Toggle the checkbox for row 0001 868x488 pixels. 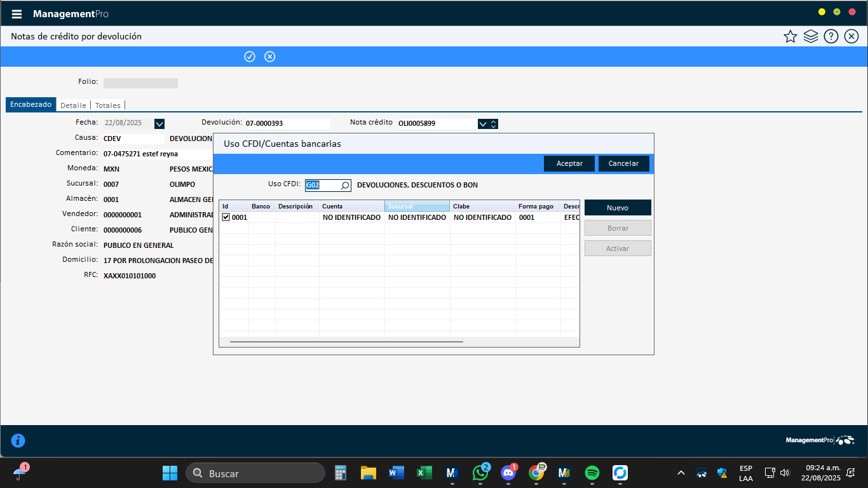pos(226,217)
